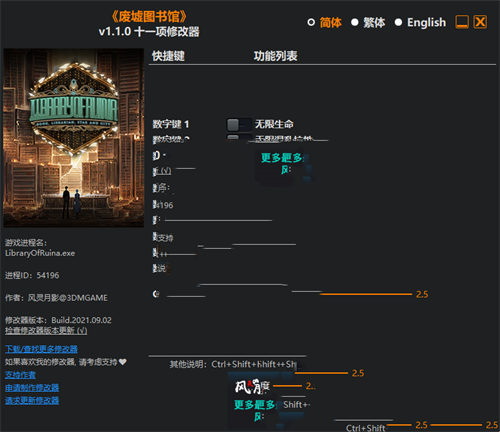
Task: Click the 游戏进程名 label
Action: click(x=26, y=243)
